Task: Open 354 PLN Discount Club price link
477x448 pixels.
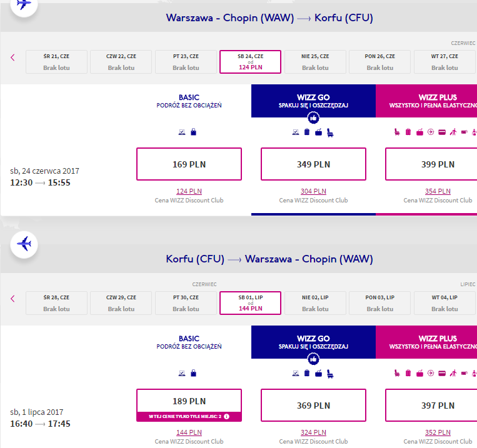Action: point(438,191)
